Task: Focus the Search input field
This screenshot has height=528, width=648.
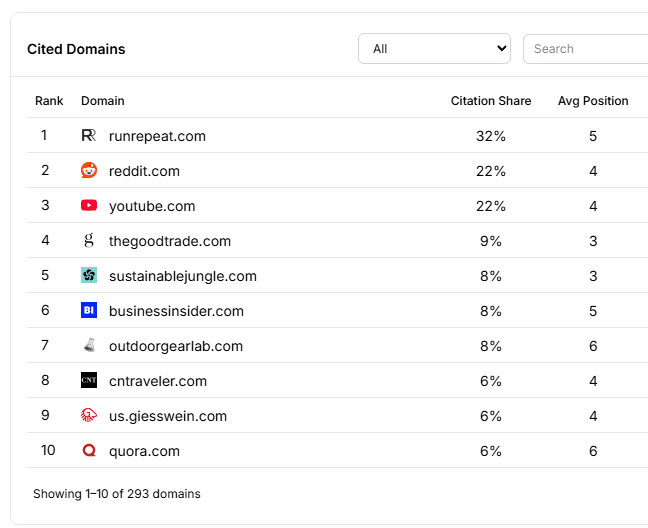Action: [586, 49]
